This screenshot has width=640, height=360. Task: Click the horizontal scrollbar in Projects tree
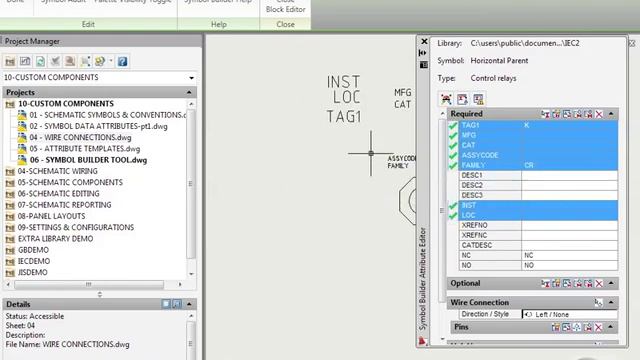click(89, 284)
